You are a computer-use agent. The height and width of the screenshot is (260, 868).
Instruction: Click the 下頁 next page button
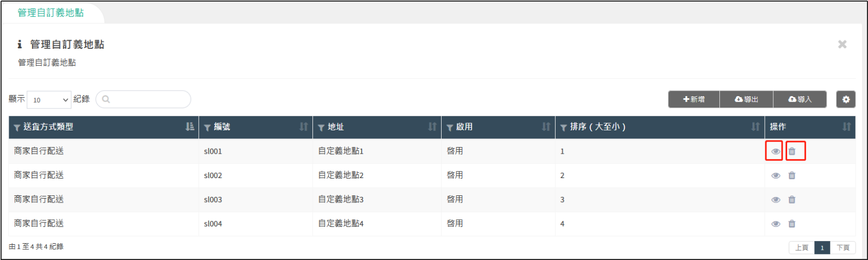(843, 248)
